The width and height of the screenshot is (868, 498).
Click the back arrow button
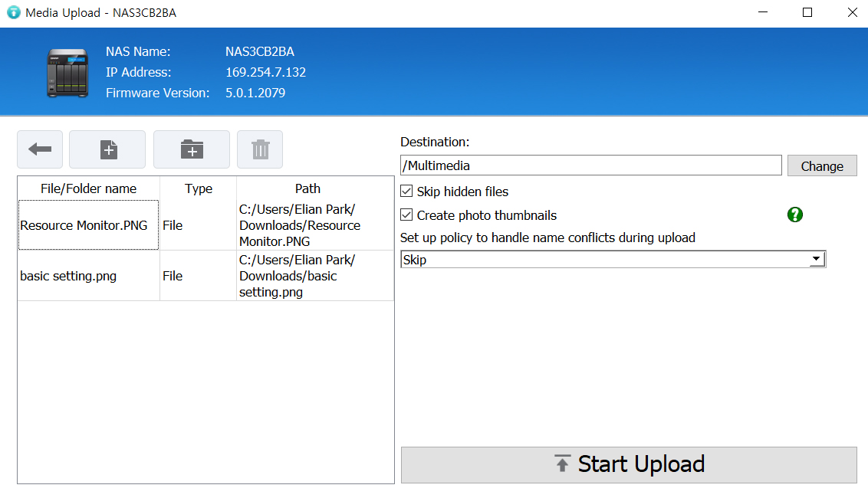click(40, 149)
